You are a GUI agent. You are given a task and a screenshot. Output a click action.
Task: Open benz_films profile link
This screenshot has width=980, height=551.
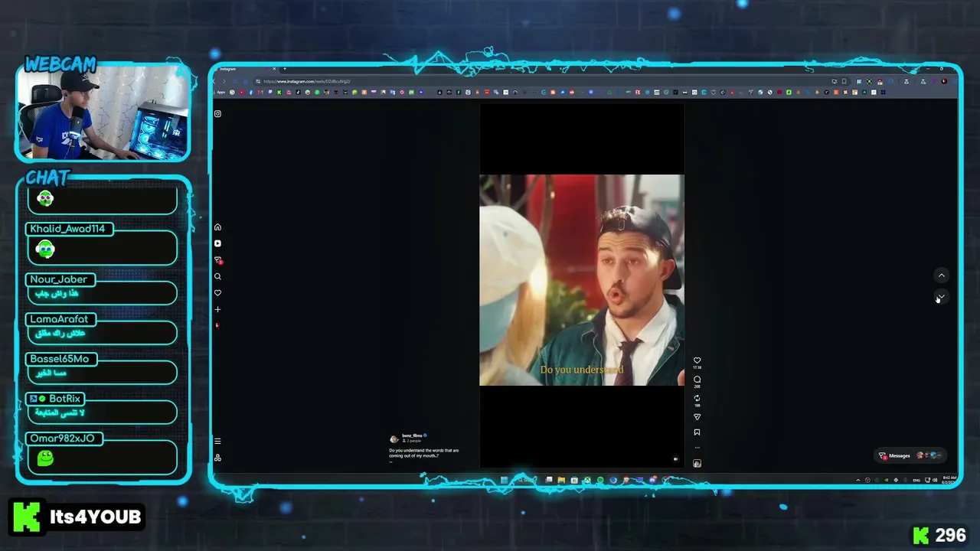(x=412, y=435)
